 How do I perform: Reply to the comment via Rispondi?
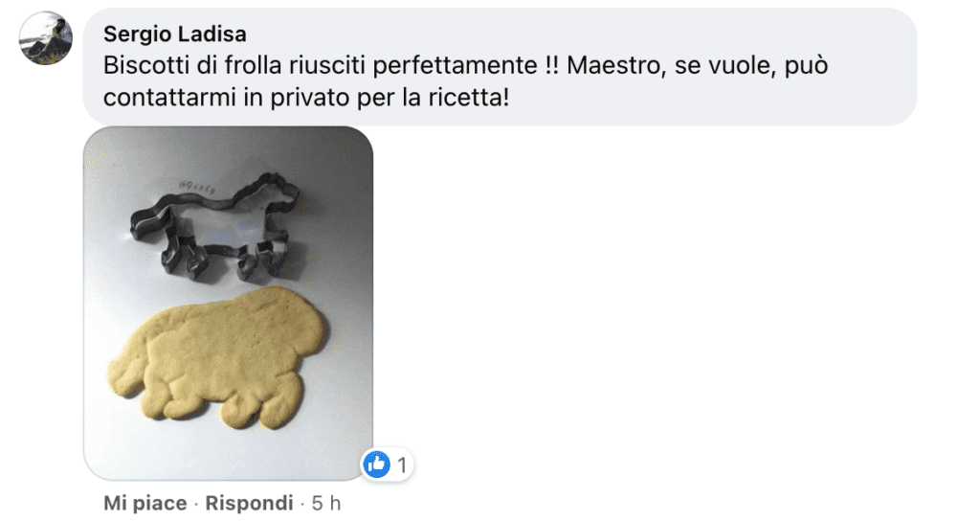pos(250,503)
